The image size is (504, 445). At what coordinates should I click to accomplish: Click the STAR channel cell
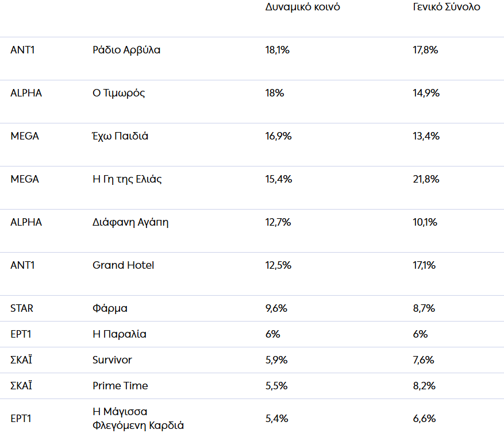click(x=22, y=308)
